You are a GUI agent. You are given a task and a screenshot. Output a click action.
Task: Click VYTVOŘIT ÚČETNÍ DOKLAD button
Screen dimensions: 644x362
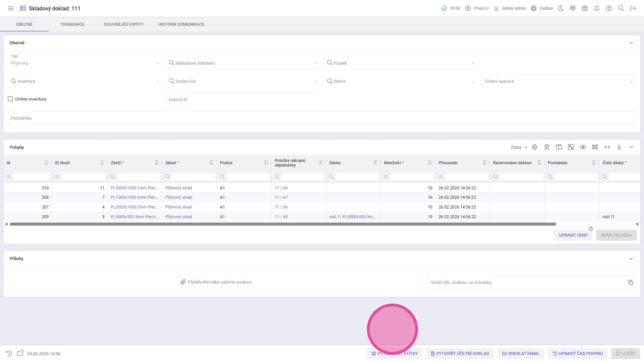click(x=460, y=354)
